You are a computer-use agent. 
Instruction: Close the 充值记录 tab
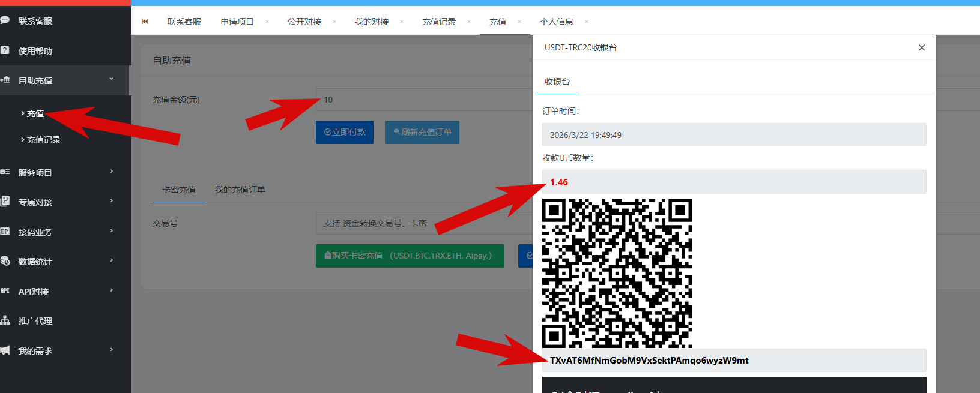[x=469, y=22]
